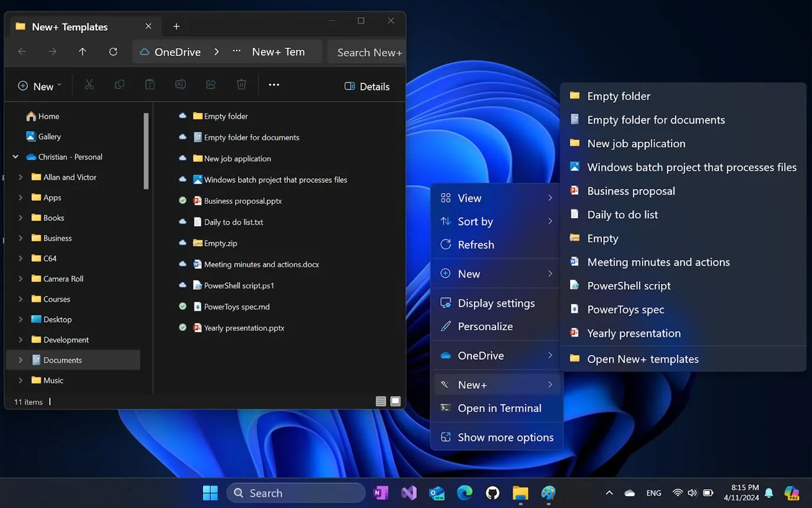Toggle the Details pane button
This screenshot has width=812, height=508.
[367, 86]
